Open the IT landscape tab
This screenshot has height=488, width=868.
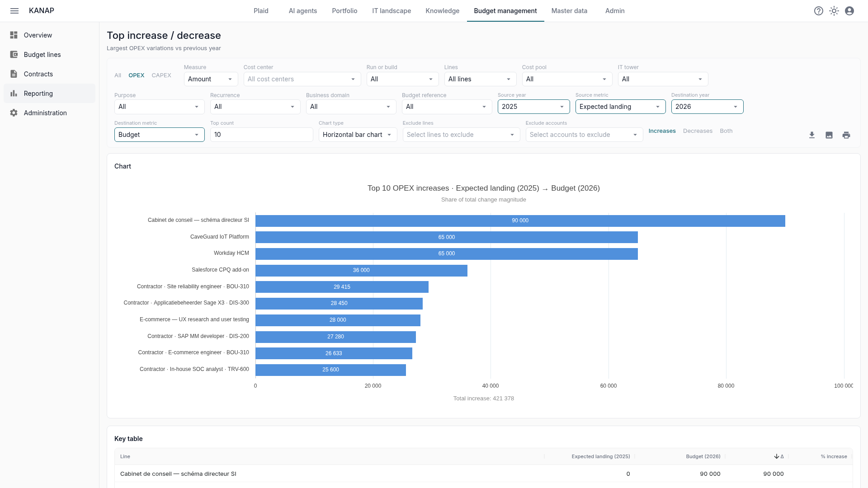(392, 11)
